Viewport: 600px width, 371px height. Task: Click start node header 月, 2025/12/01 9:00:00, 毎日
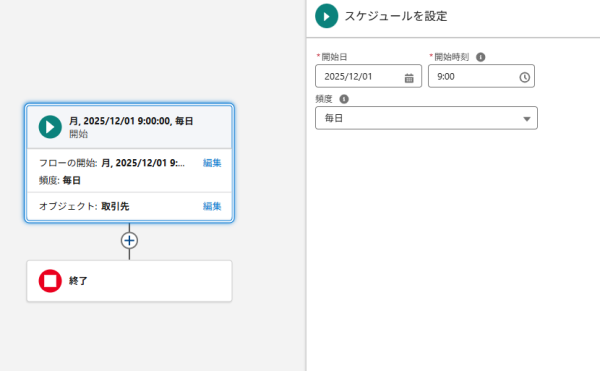[131, 121]
